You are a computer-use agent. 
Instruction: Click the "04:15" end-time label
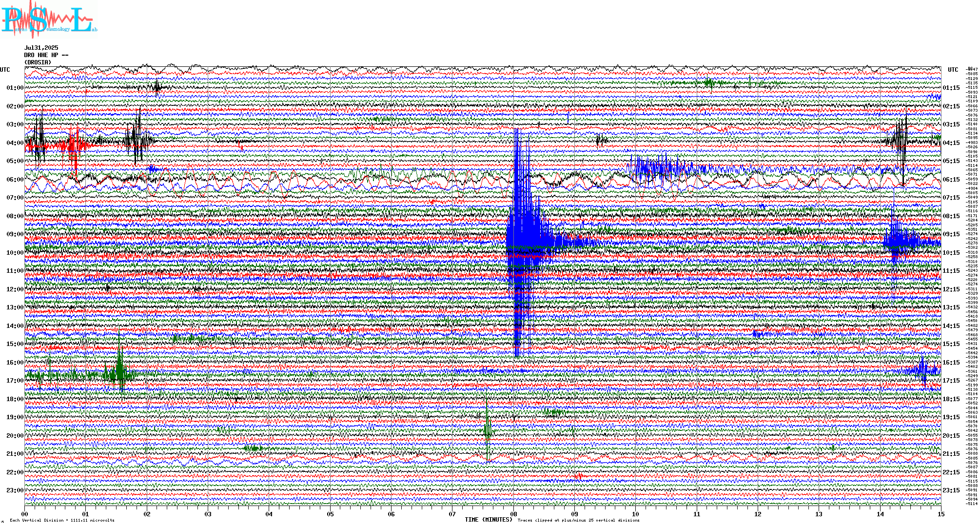click(951, 143)
